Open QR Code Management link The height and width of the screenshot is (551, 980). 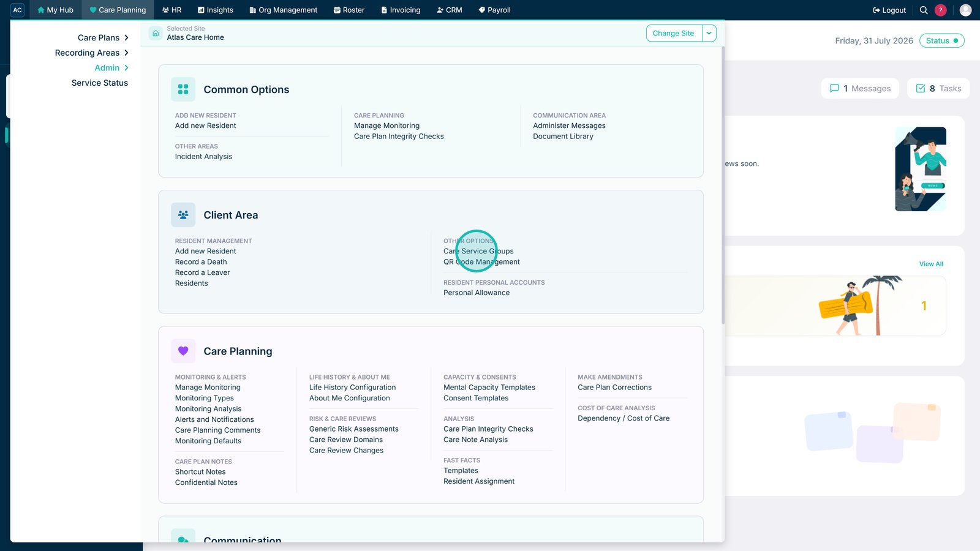pyautogui.click(x=481, y=262)
